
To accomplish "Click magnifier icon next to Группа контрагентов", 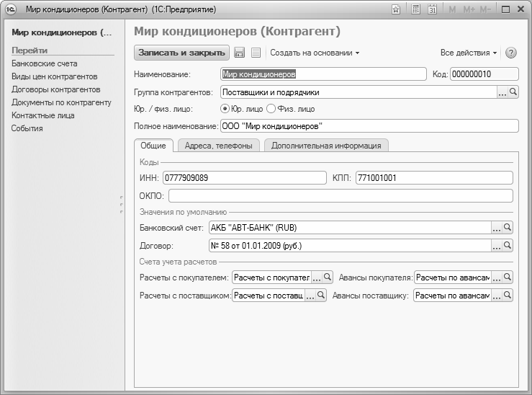I will coord(513,92).
